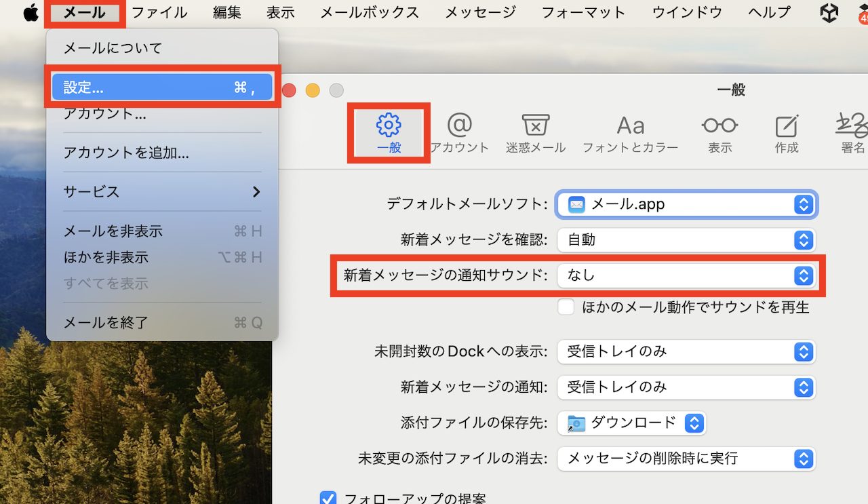The image size is (868, 504).
Task: Open the 署名 signature settings tab
Action: [852, 134]
